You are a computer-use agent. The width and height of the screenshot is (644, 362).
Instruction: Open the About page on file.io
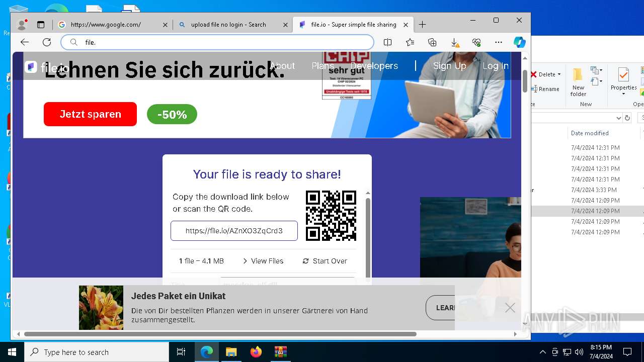click(282, 66)
